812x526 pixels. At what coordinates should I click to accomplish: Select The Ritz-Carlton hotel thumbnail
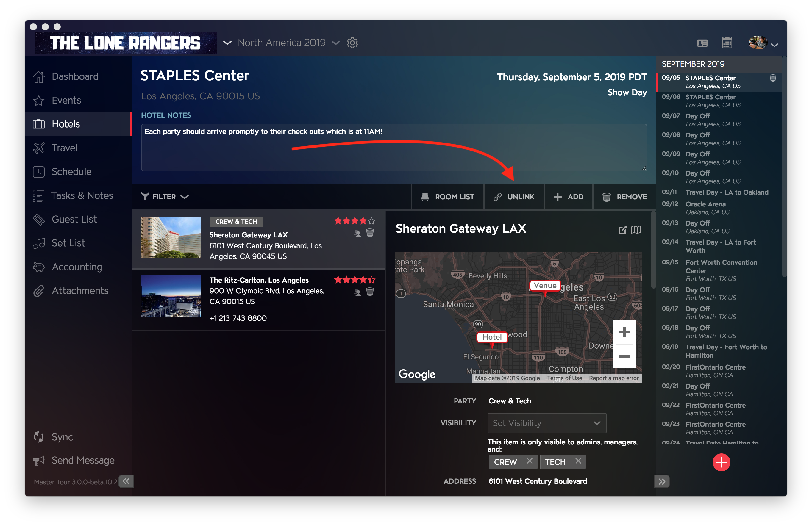point(171,296)
